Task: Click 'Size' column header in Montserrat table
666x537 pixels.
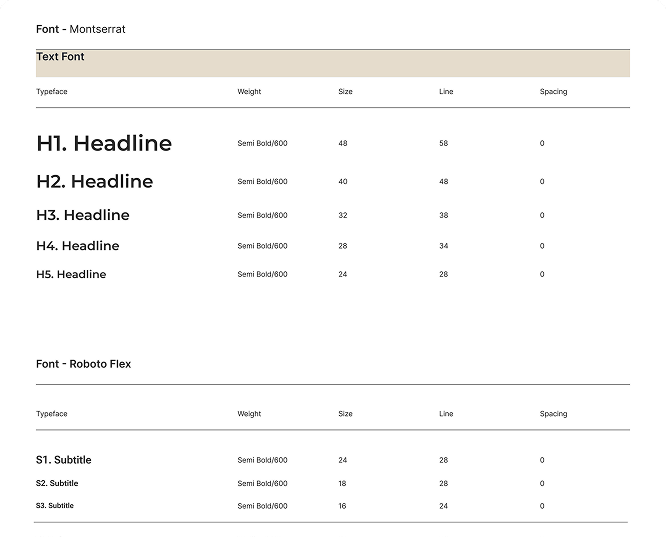Action: coord(345,91)
